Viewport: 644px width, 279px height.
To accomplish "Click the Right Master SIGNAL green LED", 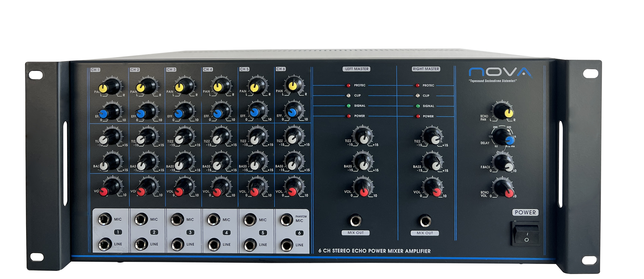I will (x=418, y=106).
